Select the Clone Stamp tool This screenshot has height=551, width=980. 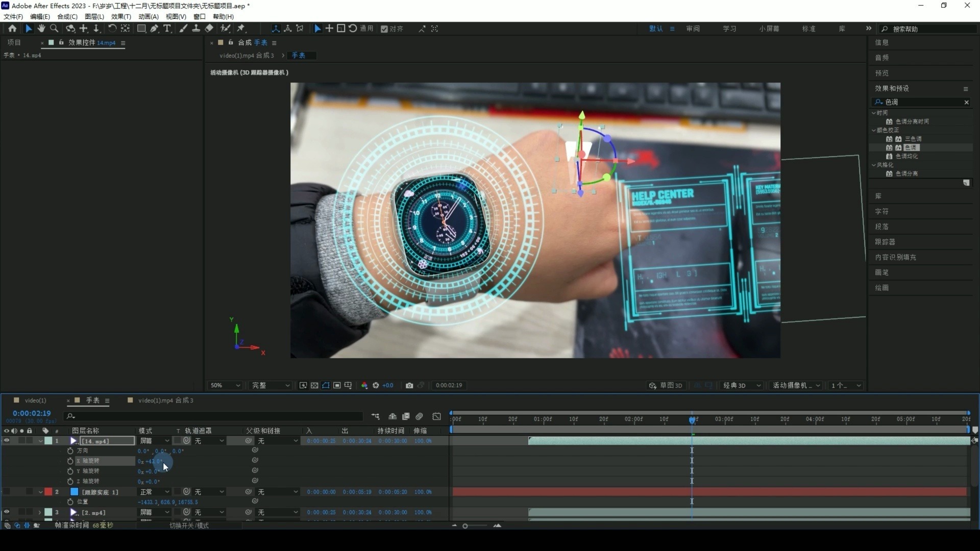195,29
